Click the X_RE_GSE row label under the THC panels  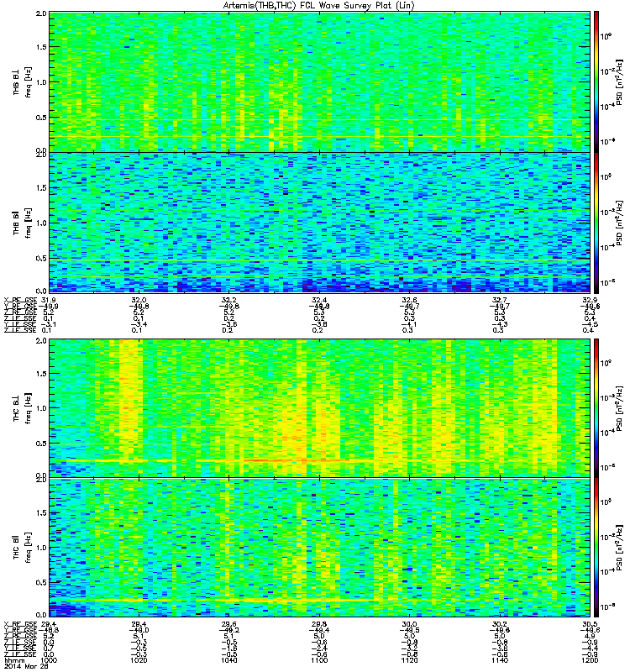pos(20,623)
